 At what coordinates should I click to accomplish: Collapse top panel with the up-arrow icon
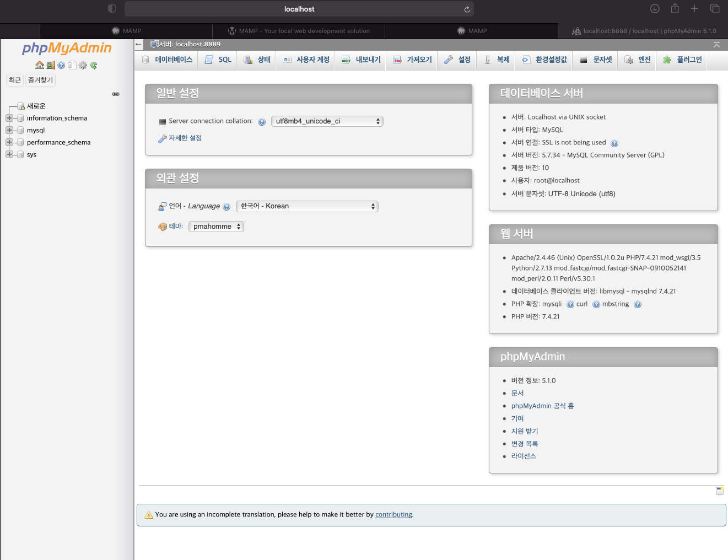point(716,45)
